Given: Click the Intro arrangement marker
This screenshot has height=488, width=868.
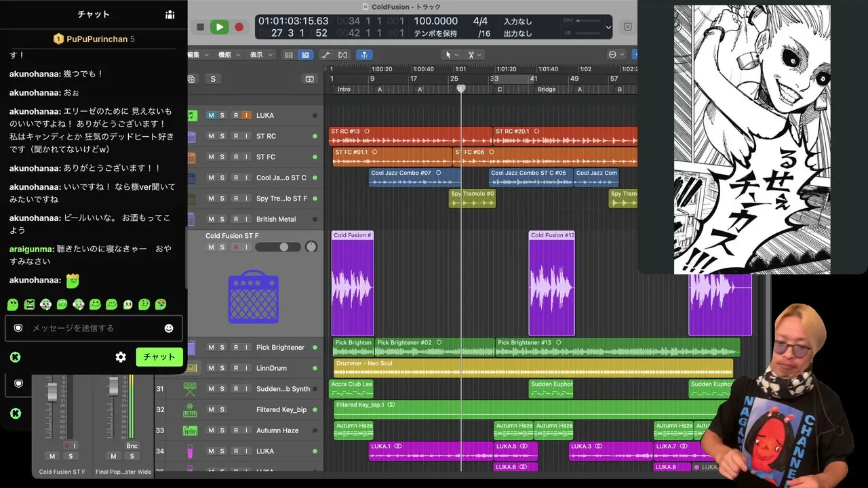Looking at the screenshot, I should (x=344, y=89).
